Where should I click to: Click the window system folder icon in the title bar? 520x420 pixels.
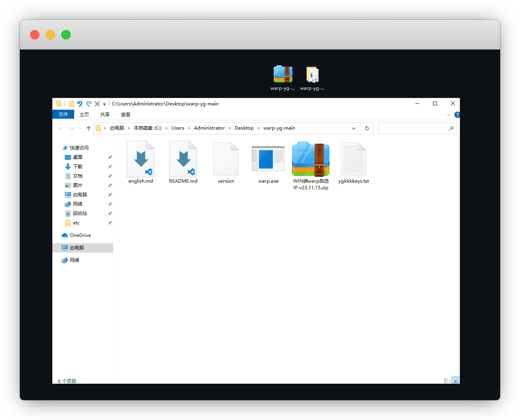pos(59,103)
